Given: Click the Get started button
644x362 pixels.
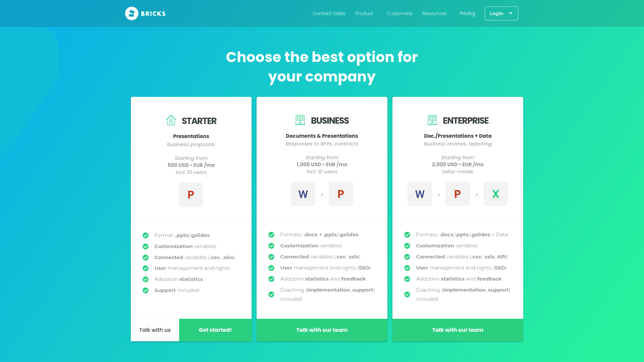Looking at the screenshot, I should coord(215,330).
